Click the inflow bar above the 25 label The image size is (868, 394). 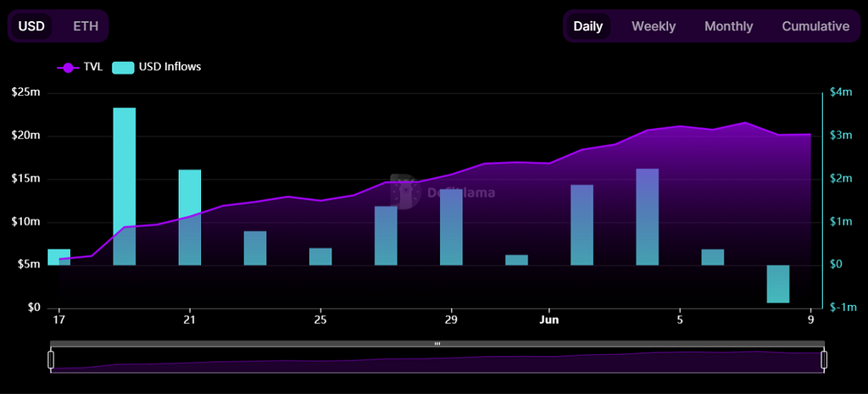(320, 257)
